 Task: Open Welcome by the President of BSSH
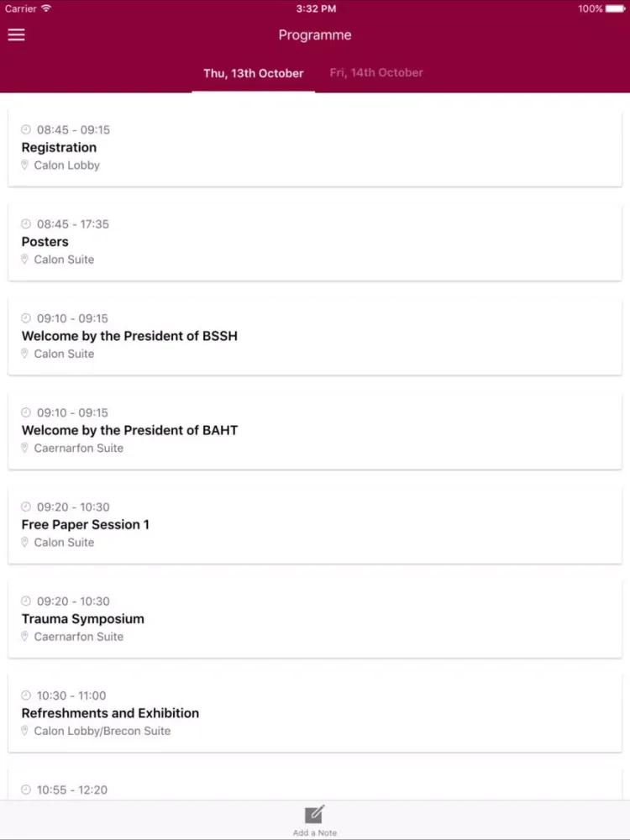tap(314, 337)
